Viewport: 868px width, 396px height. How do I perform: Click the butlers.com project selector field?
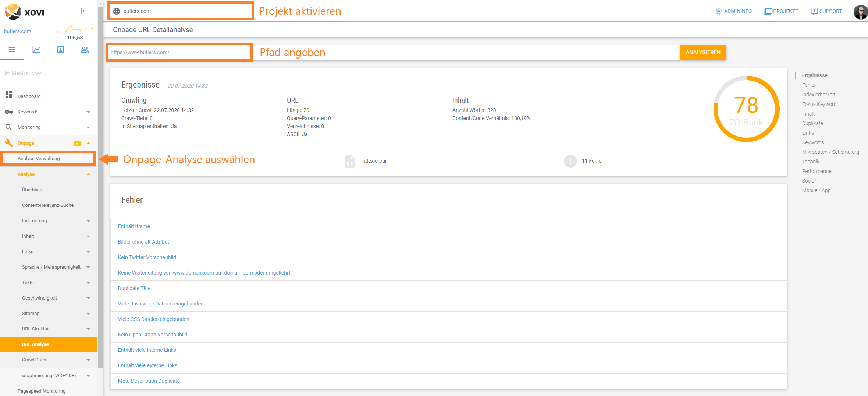tap(180, 11)
